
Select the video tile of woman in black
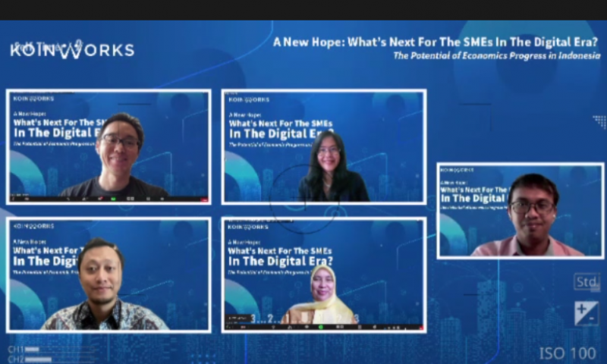pos(324,146)
